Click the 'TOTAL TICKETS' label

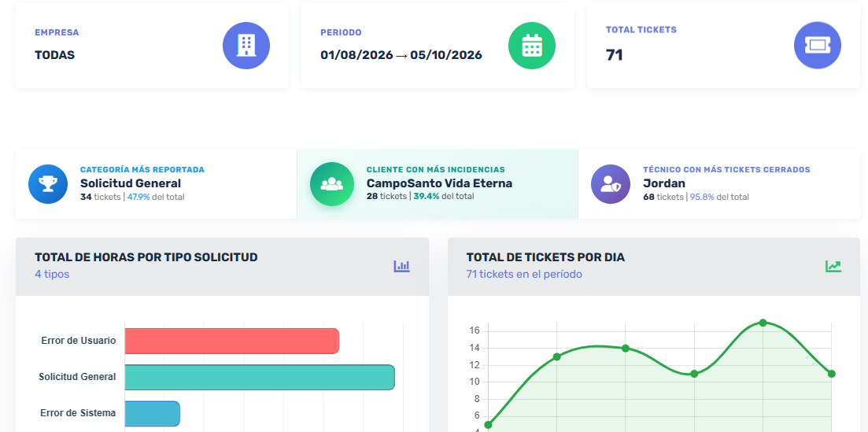point(641,30)
